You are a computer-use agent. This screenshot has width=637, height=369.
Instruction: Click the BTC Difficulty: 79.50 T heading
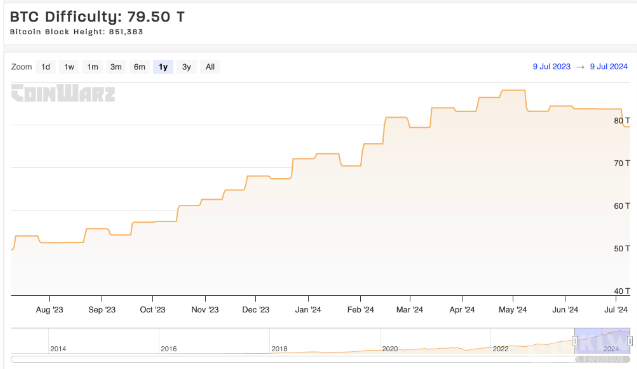97,17
